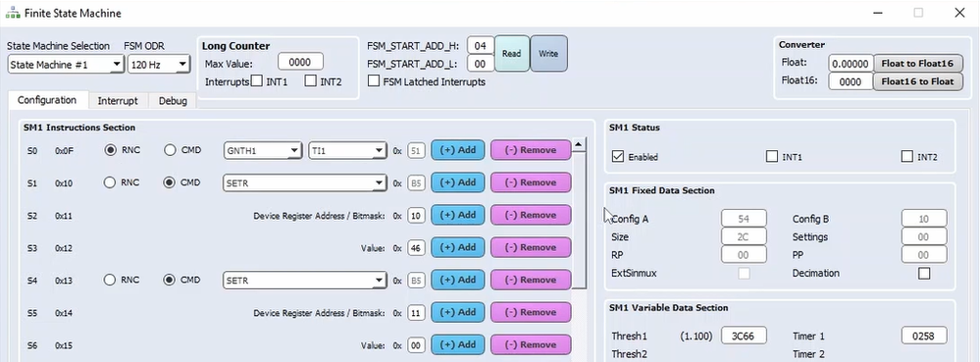Click Add button in S5 row

point(457,313)
